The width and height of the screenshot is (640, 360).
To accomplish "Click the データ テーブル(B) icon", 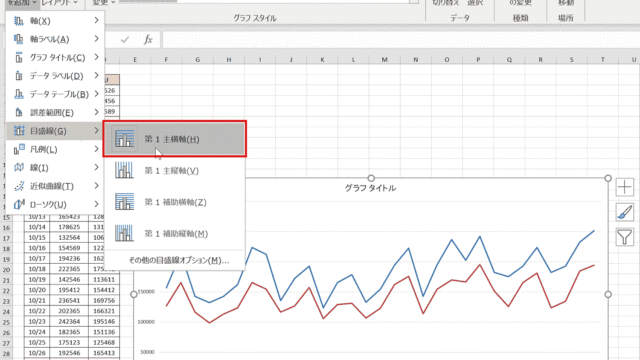I will coord(19,94).
